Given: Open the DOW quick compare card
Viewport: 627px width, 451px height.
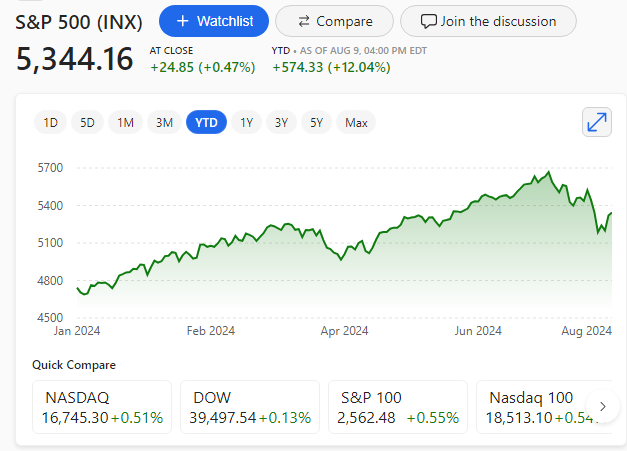Looking at the screenshot, I should pyautogui.click(x=250, y=407).
